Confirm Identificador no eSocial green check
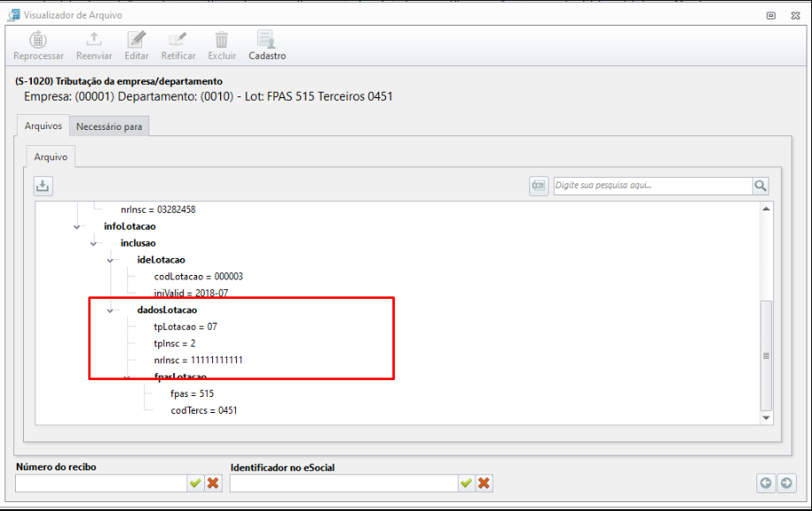812x511 pixels. [466, 483]
